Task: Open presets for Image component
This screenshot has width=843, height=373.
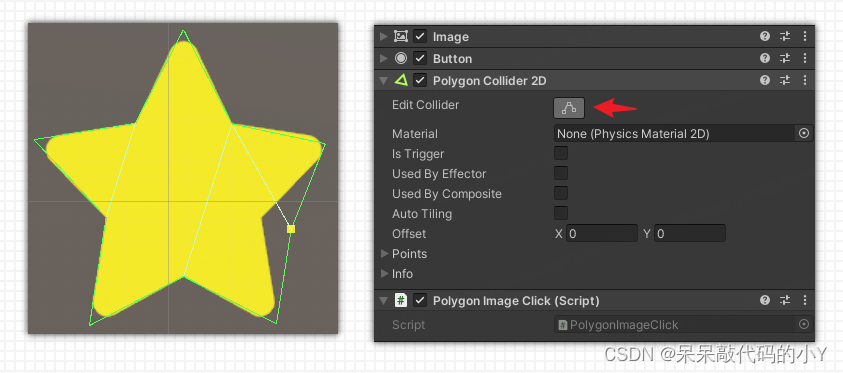Action: [x=785, y=37]
